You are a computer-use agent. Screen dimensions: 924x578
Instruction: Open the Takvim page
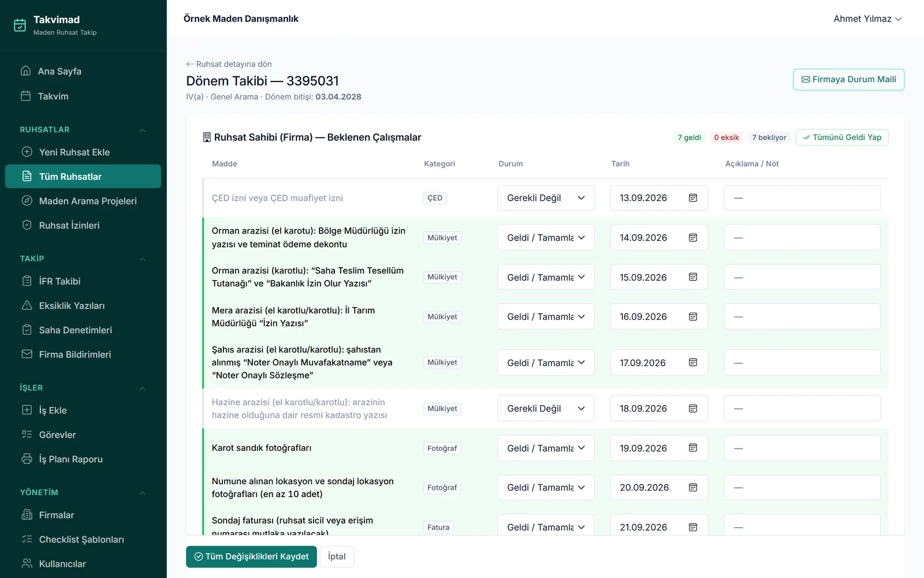coord(83,96)
